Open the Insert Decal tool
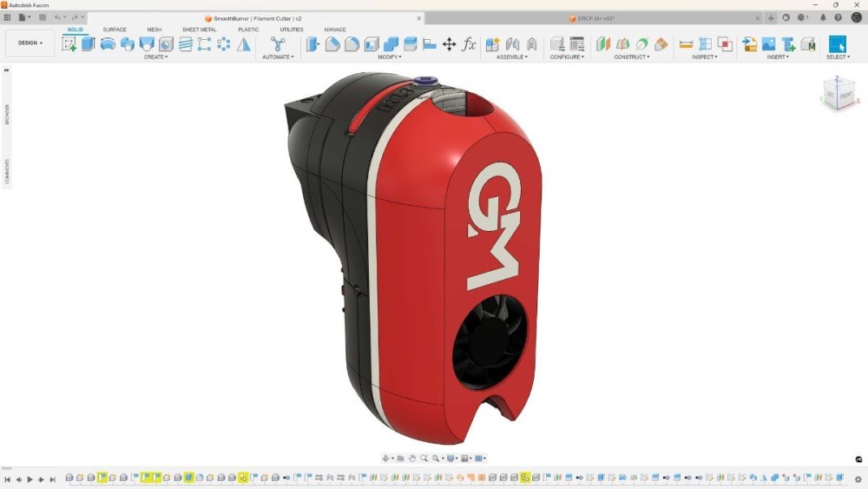 click(769, 43)
